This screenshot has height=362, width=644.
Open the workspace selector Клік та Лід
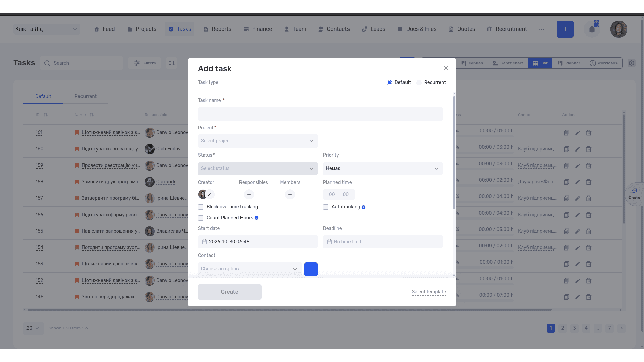[x=47, y=29]
